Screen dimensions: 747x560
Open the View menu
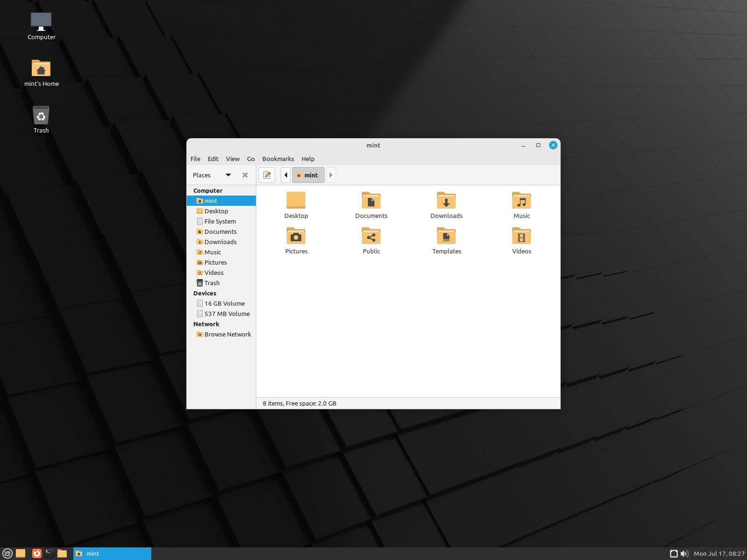[233, 159]
